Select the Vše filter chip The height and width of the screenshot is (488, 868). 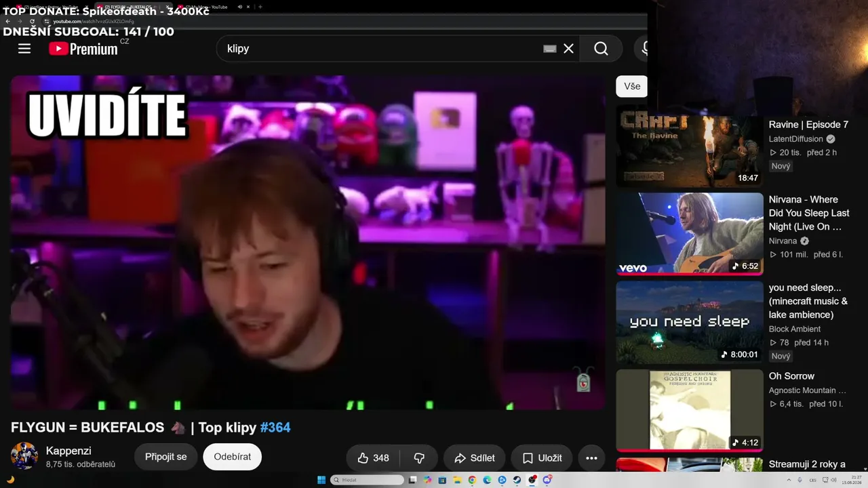[632, 86]
